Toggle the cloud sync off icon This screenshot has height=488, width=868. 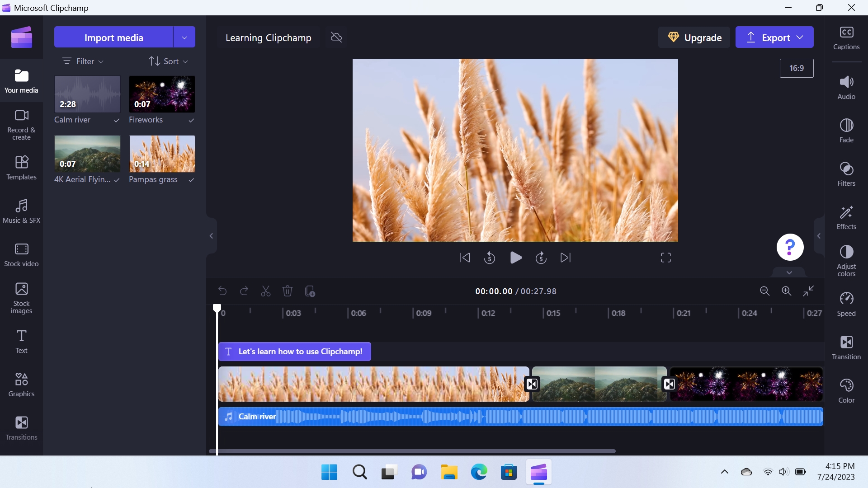[336, 37]
